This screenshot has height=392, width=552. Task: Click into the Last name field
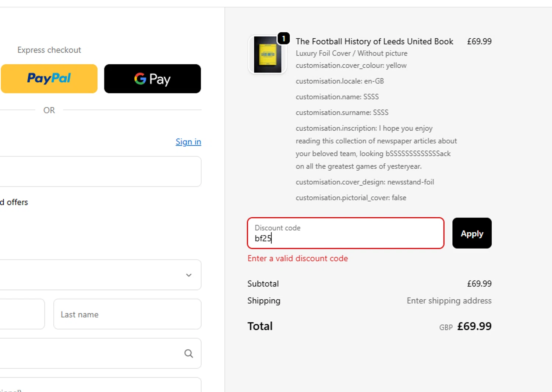pyautogui.click(x=127, y=314)
